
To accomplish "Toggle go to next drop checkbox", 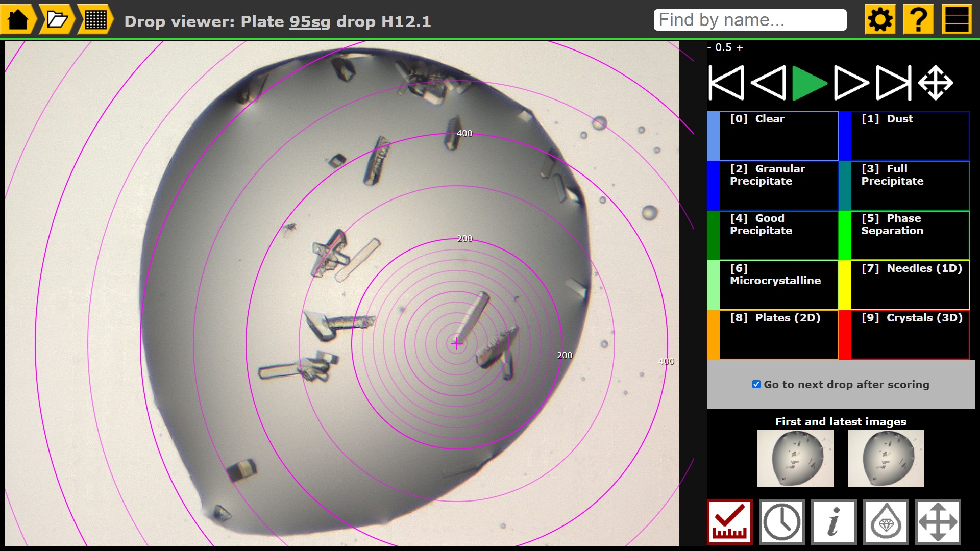I will tap(756, 384).
